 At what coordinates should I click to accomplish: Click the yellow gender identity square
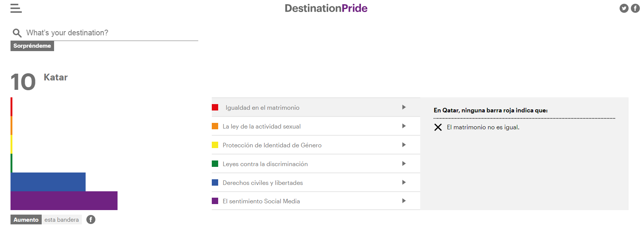click(215, 145)
